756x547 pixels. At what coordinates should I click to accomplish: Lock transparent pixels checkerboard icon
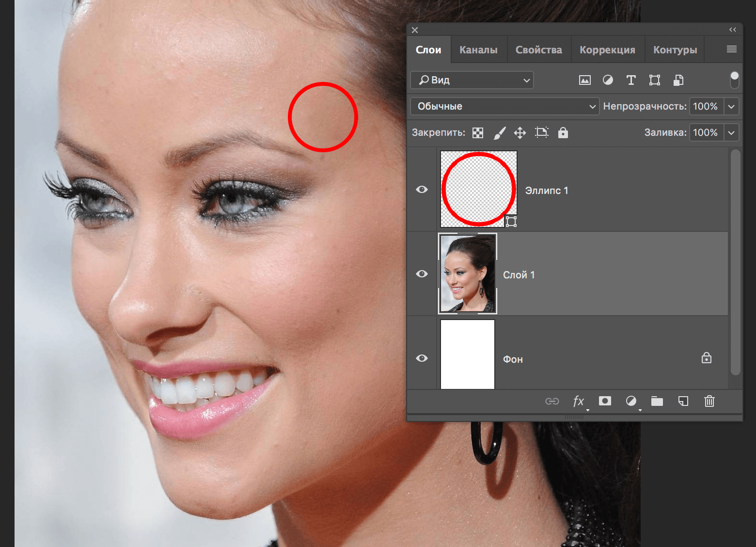(x=478, y=133)
